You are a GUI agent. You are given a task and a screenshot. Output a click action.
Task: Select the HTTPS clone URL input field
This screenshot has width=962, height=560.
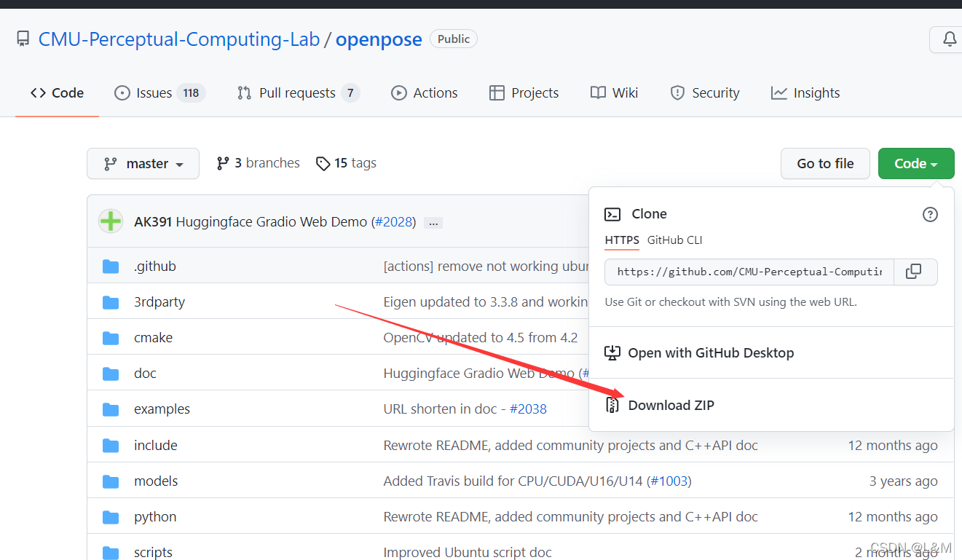pyautogui.click(x=749, y=271)
